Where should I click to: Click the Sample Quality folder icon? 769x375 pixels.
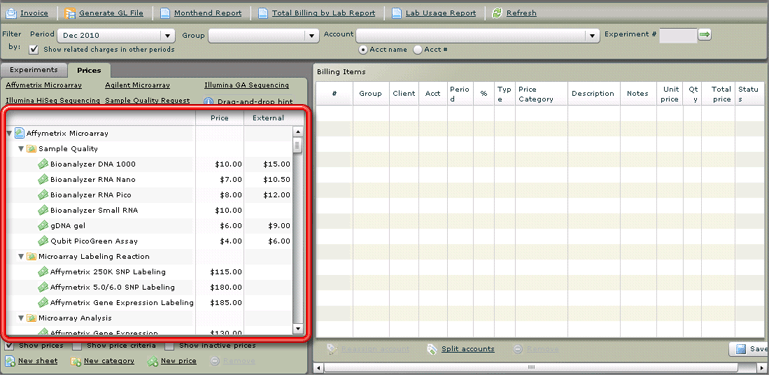(31, 149)
